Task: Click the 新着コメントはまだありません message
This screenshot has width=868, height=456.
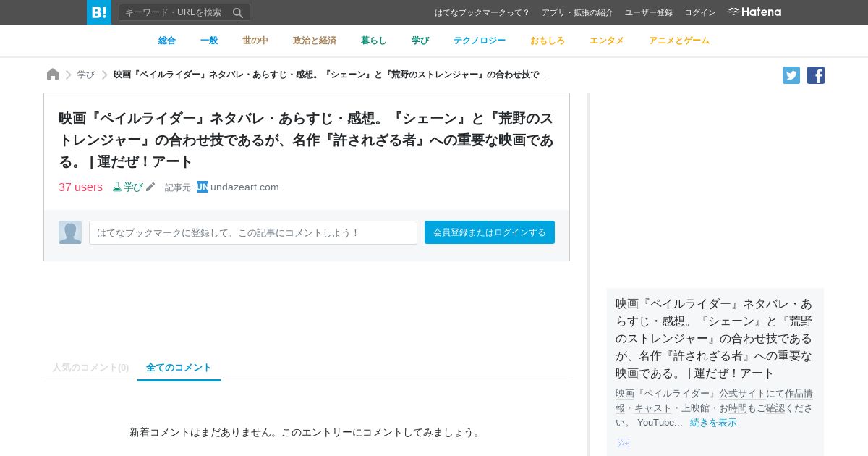Action: 307,432
